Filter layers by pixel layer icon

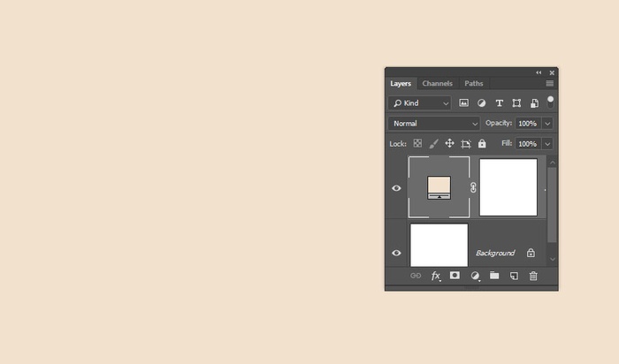coord(463,103)
